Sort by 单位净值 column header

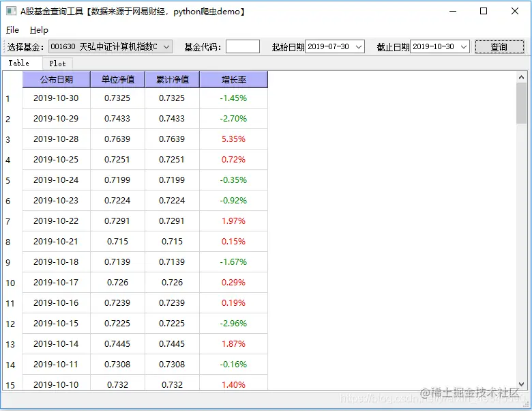pyautogui.click(x=118, y=79)
